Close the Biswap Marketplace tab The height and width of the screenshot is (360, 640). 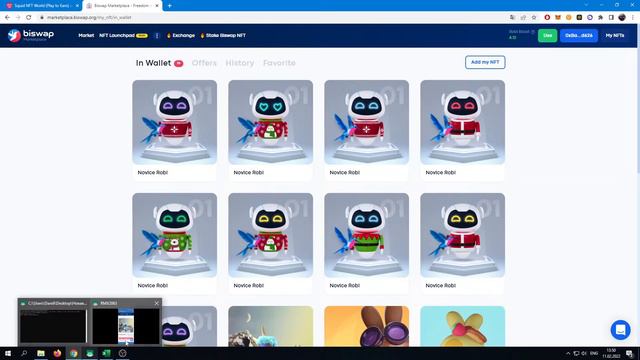click(157, 6)
